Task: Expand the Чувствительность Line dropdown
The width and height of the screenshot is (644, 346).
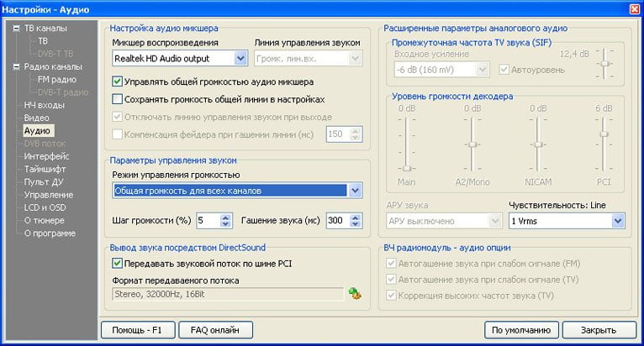Action: tap(618, 221)
